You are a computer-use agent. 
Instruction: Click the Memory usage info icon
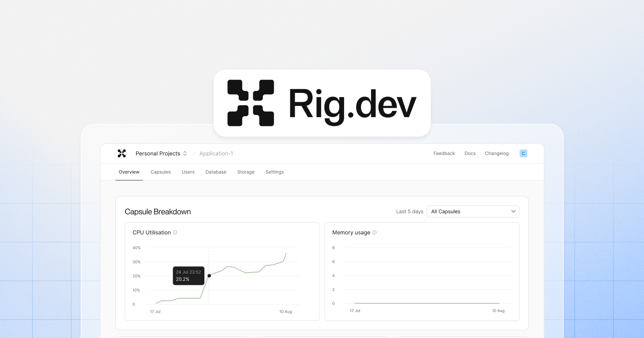point(374,233)
